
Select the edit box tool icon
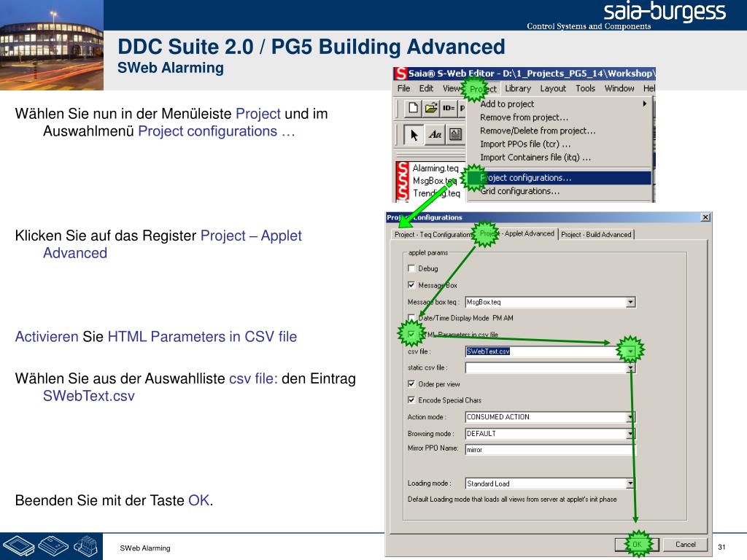point(455,135)
